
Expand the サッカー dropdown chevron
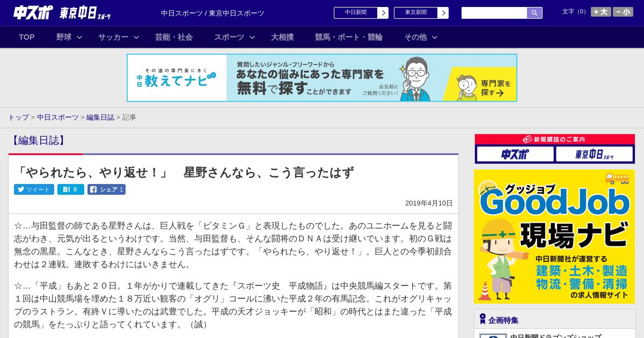tap(136, 37)
